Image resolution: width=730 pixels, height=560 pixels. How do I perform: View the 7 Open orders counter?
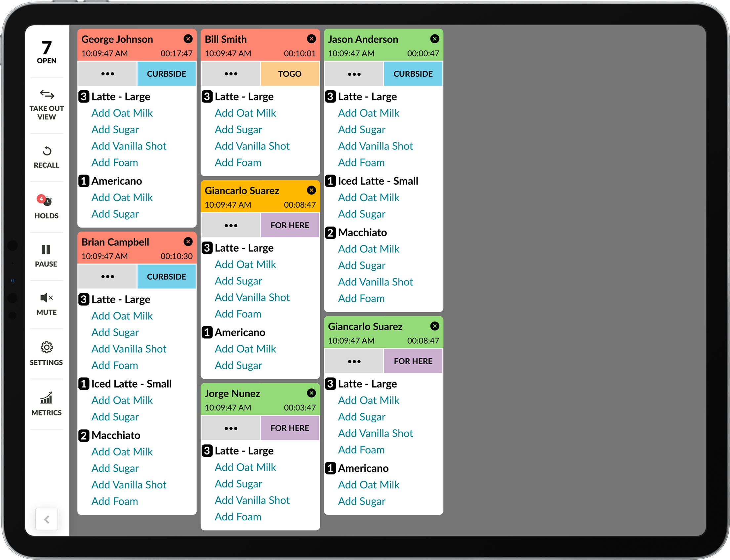pyautogui.click(x=47, y=52)
